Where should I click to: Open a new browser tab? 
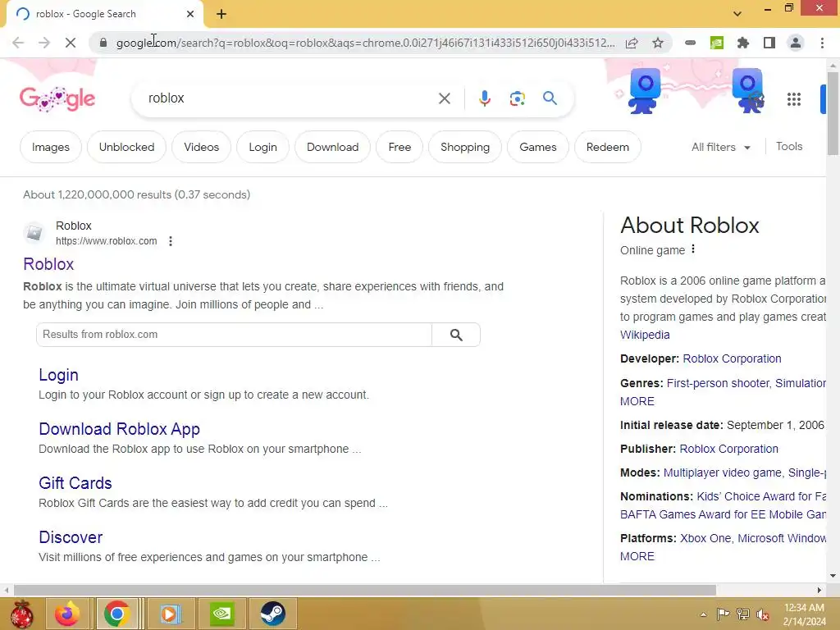(221, 14)
